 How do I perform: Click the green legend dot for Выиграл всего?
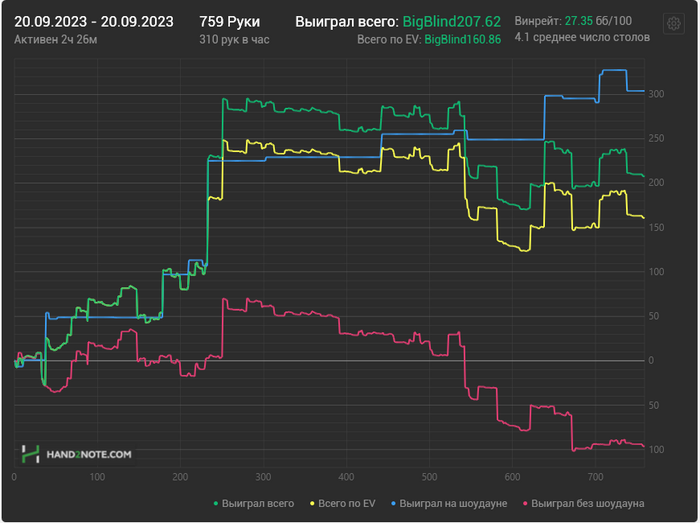(x=216, y=504)
